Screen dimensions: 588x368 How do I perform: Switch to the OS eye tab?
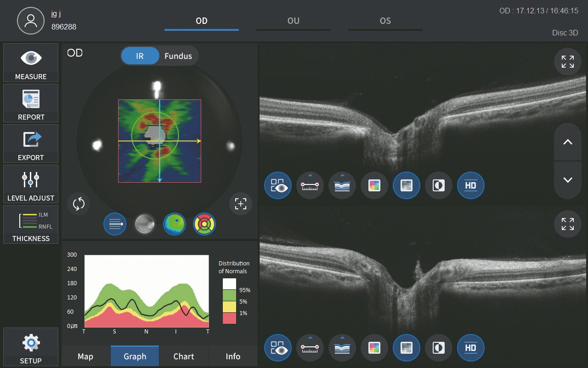coord(385,21)
